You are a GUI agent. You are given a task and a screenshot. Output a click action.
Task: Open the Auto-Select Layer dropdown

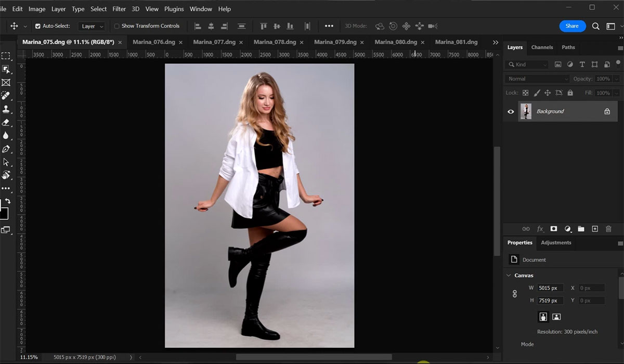click(92, 26)
